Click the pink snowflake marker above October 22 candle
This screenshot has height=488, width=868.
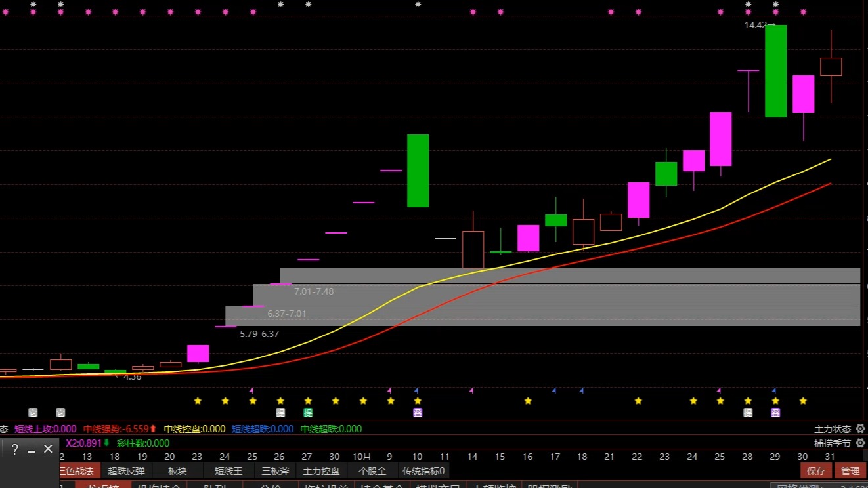click(x=638, y=12)
